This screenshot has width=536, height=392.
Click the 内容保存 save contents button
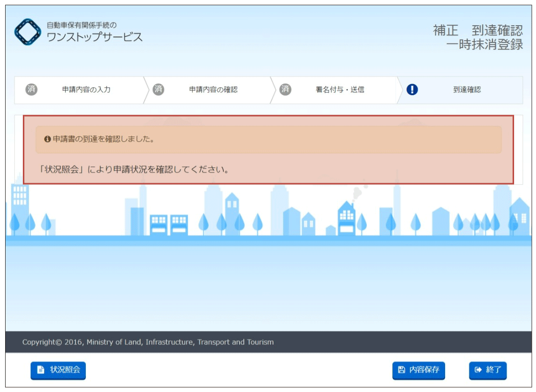tap(419, 370)
